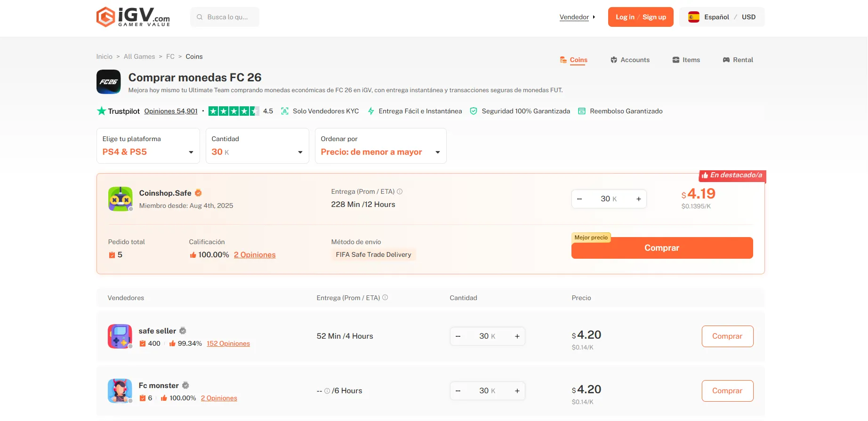
Task: Focus the Busca lo que search field
Action: click(225, 17)
